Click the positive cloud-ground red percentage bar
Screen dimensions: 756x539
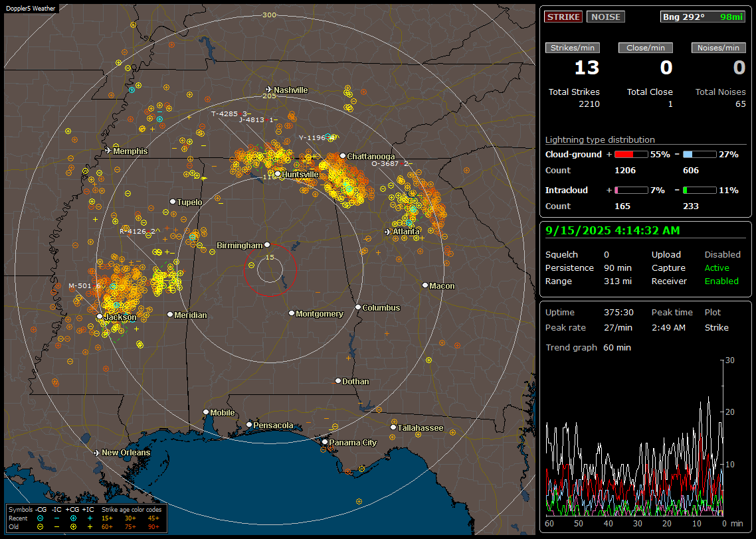[x=631, y=155]
